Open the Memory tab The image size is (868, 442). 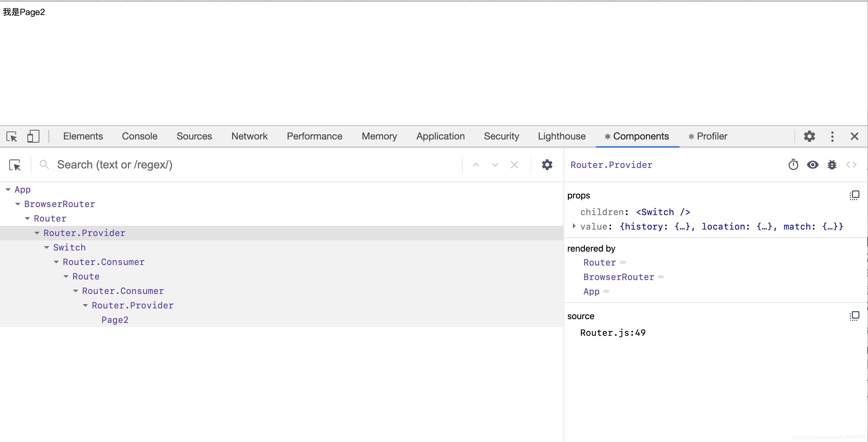(379, 137)
